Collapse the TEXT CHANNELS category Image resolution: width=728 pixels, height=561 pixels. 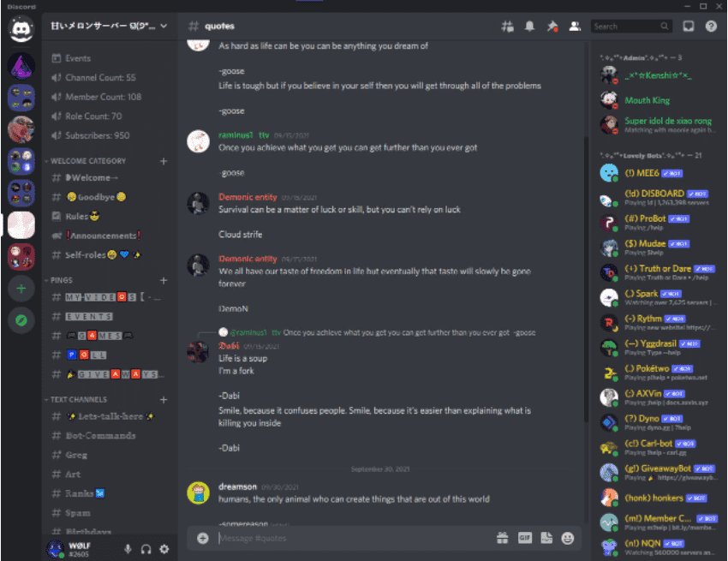[x=78, y=400]
